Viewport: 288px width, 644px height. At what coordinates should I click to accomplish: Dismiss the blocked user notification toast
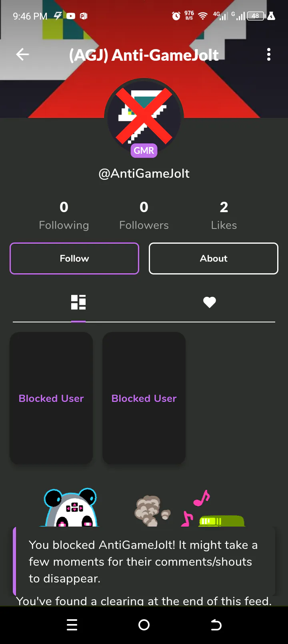(x=144, y=561)
